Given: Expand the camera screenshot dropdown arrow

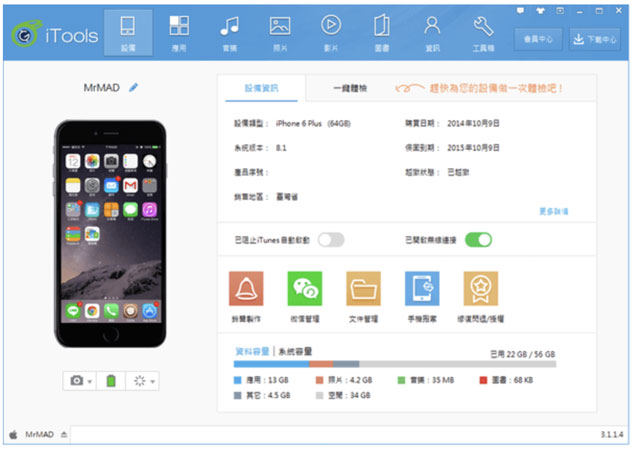Looking at the screenshot, I should (x=91, y=382).
